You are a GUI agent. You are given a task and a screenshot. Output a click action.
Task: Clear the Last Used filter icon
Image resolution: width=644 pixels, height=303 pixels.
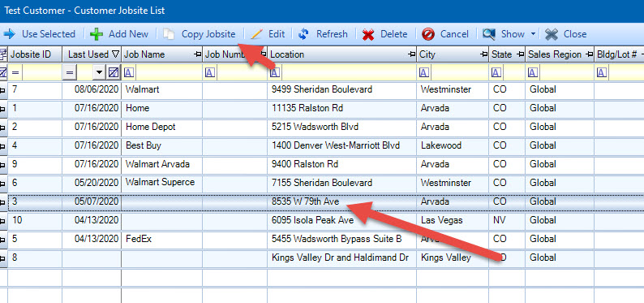tap(114, 73)
